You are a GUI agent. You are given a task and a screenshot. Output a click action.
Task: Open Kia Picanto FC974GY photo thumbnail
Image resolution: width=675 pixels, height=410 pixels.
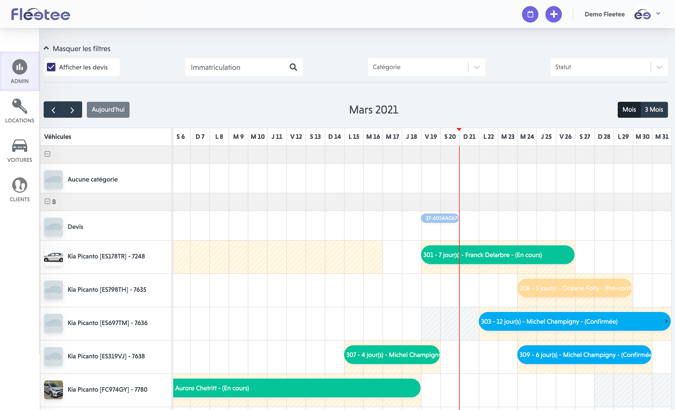[x=53, y=390]
